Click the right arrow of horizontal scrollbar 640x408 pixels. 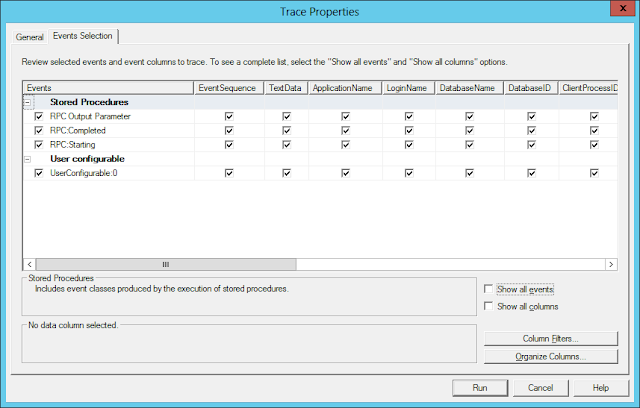[611, 264]
